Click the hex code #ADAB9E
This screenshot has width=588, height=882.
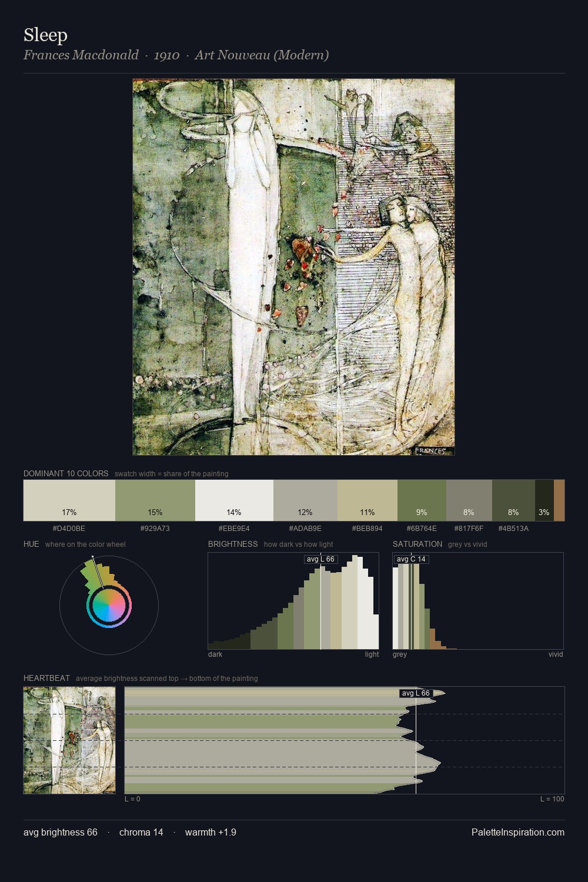[305, 529]
